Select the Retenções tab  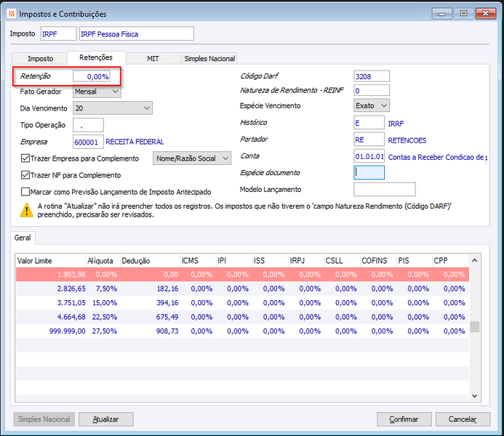click(x=96, y=57)
